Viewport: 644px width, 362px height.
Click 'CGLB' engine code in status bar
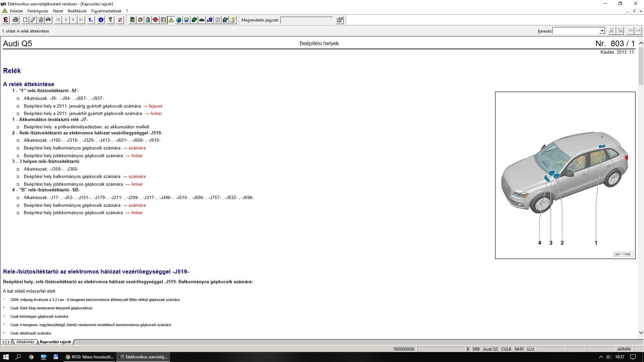[x=506, y=349]
